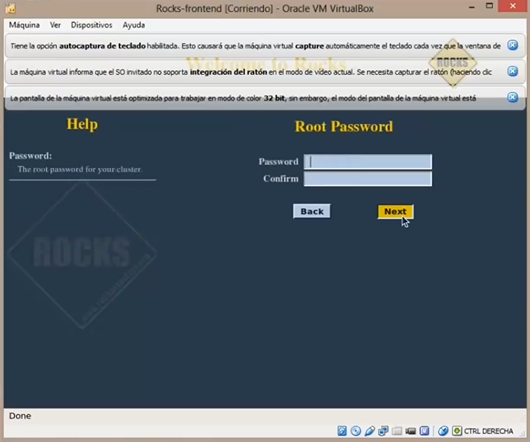Close the VirtualBox window
Image resolution: width=530 pixels, height=442 pixels.
(x=513, y=6)
